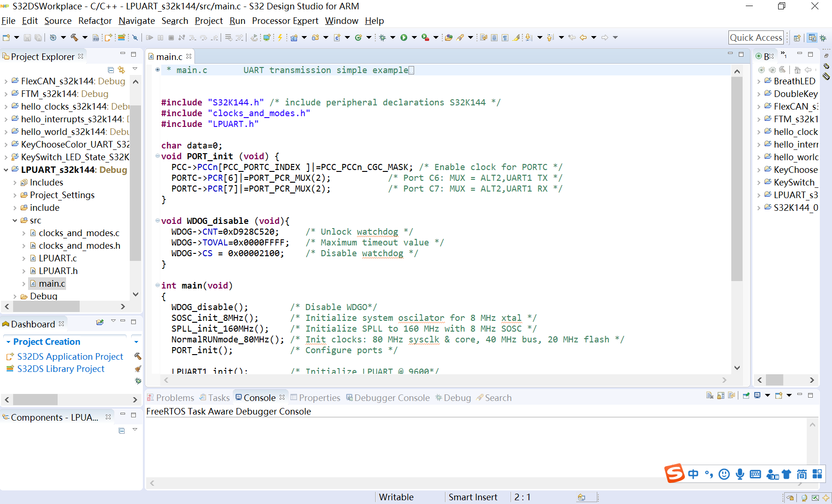Click the Build hammer icon in toolbar
This screenshot has width=832, height=504.
(74, 37)
